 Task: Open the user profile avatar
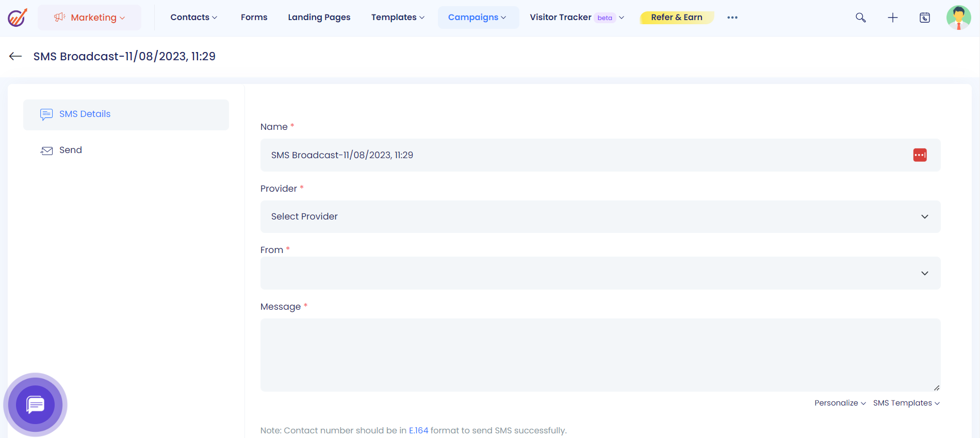pos(958,18)
